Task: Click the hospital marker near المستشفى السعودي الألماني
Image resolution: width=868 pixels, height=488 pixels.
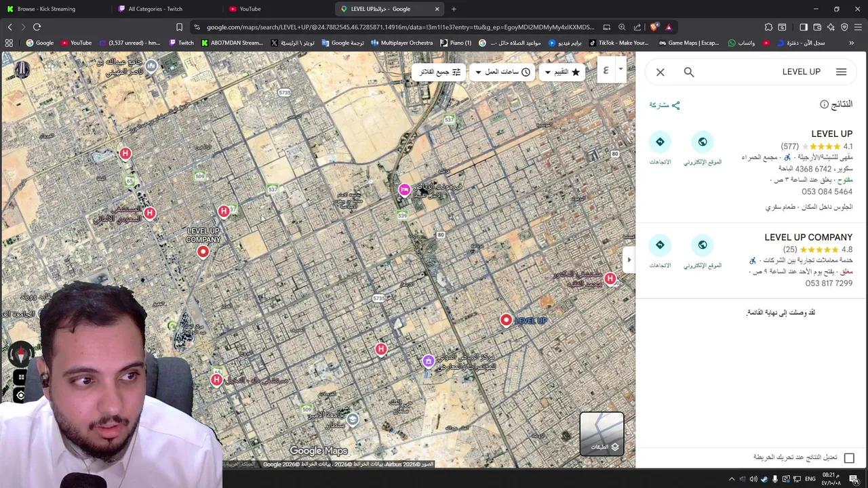Action: (x=149, y=213)
